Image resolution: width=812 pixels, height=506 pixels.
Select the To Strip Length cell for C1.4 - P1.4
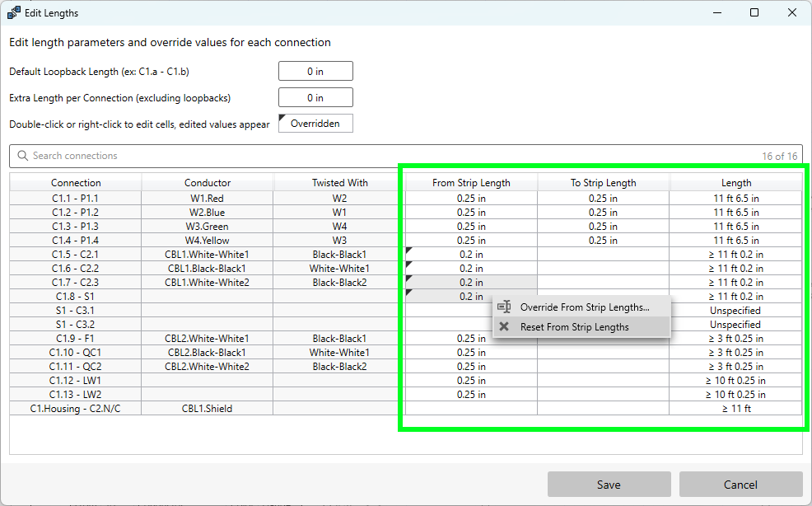tap(604, 240)
